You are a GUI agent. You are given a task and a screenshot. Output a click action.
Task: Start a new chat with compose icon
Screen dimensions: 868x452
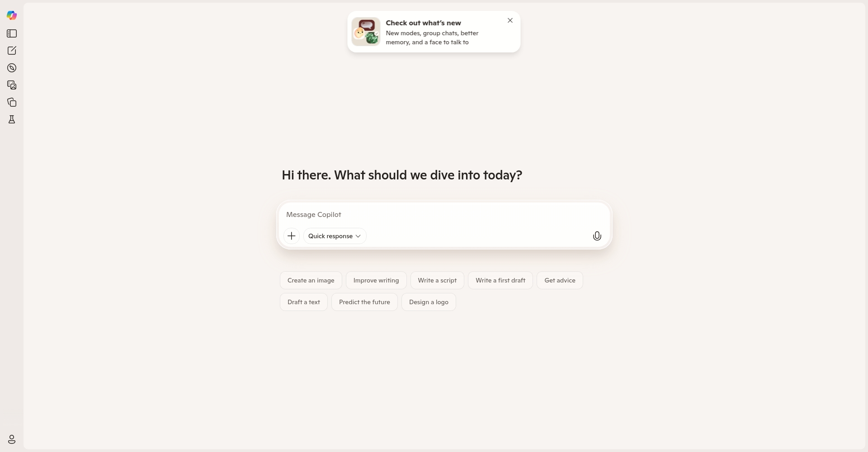12,51
